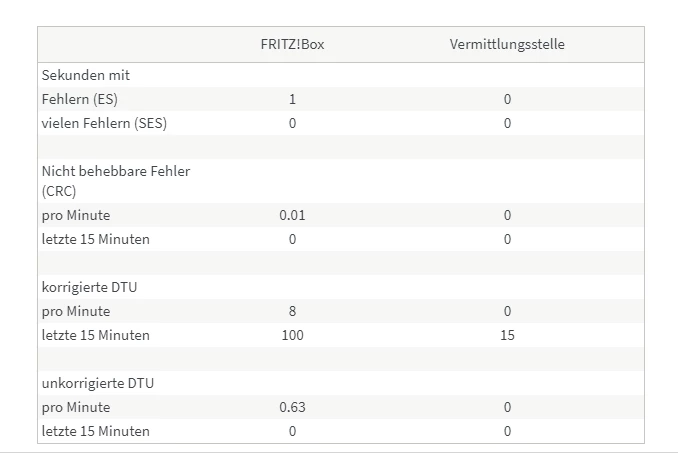Click 'letzte 15 Minuten' under the CRC heading
Viewport: 678px width, 455px height.
[x=95, y=239]
